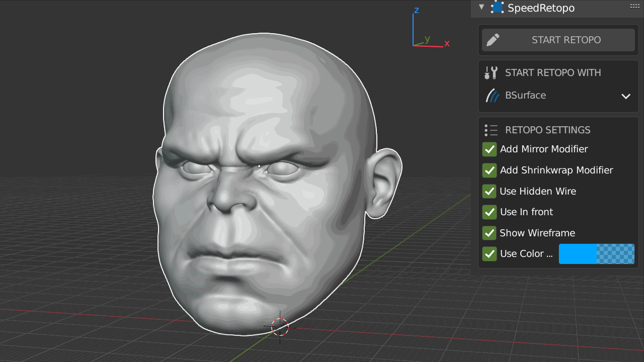
Task: Toggle the Show Wireframe checkbox
Action: [489, 233]
